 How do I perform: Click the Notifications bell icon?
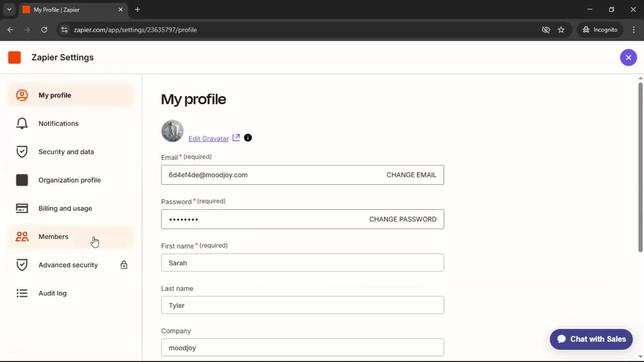tap(22, 123)
